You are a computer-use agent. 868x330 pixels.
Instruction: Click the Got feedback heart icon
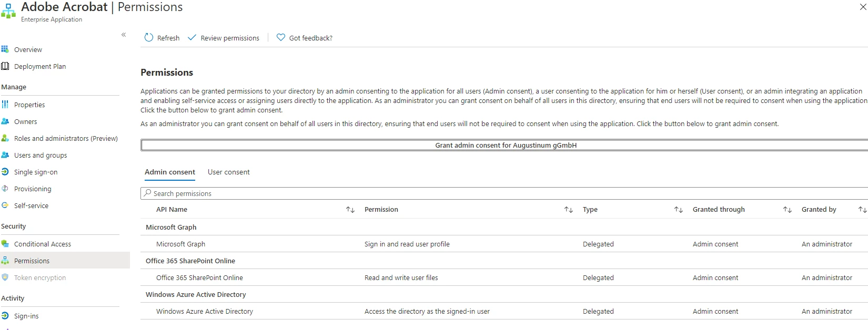pos(281,37)
